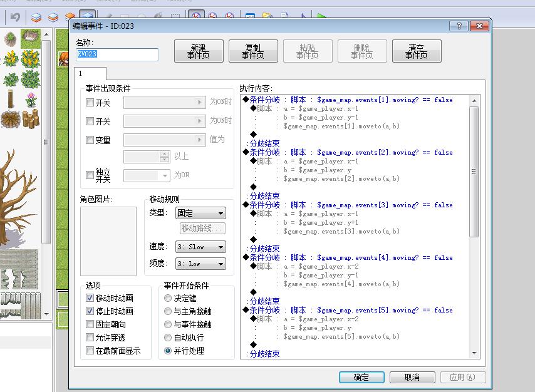Choose the 1/4 zoom scale icon

(229, 16)
